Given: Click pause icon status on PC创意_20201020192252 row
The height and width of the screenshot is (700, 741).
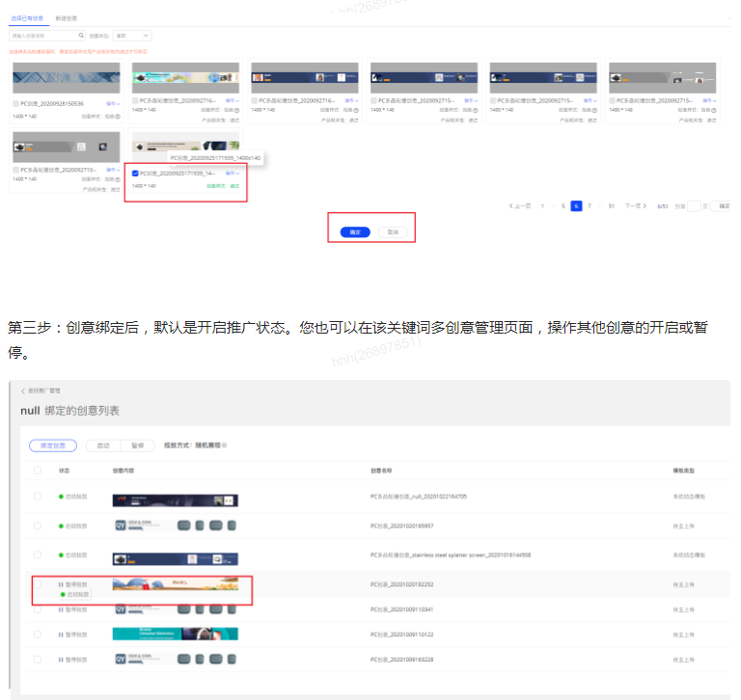Looking at the screenshot, I should point(60,584).
